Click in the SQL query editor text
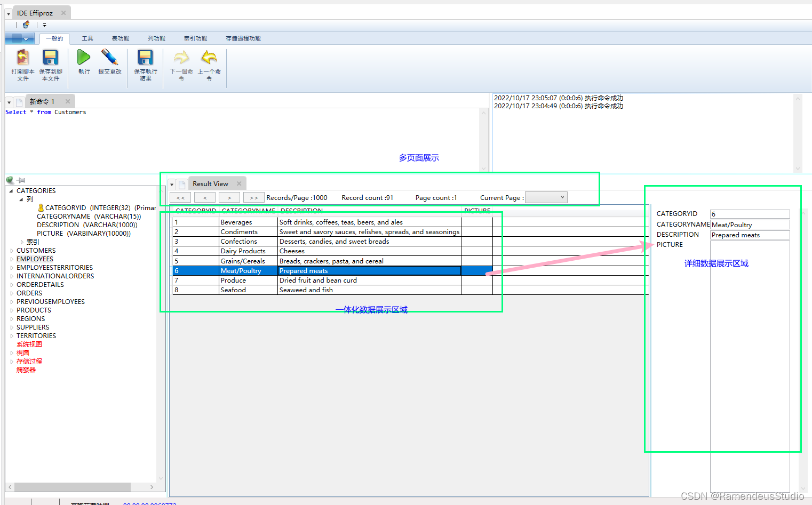812x505 pixels. 45,113
